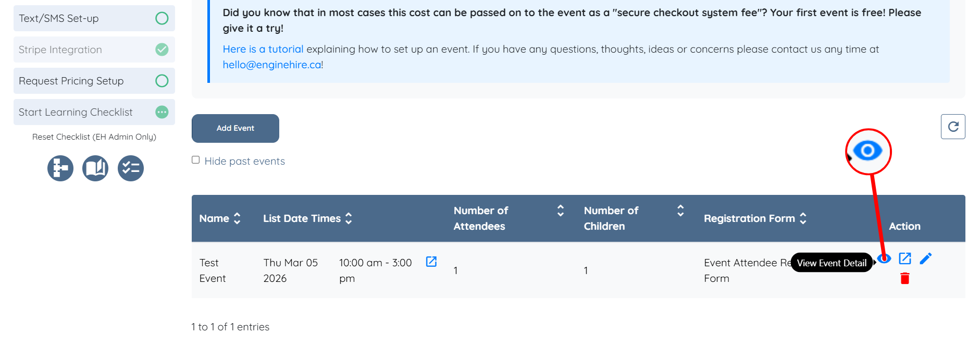This screenshot has height=346, width=980.
Task: Open the 'Here is a tutorial' link
Action: pos(263,49)
